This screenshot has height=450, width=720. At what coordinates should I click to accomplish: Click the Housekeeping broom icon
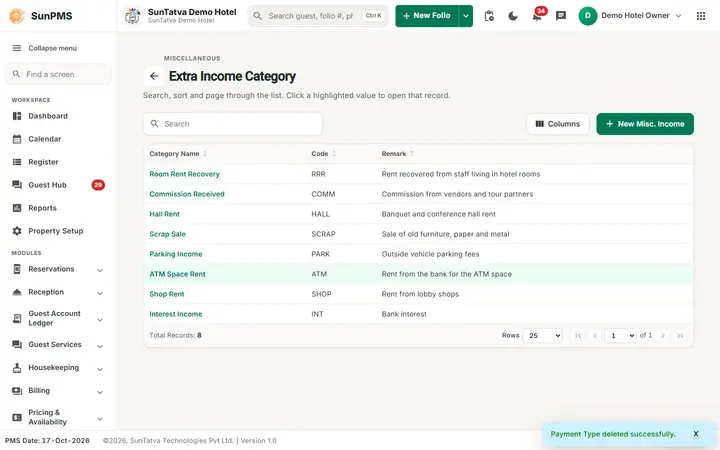coord(17,368)
